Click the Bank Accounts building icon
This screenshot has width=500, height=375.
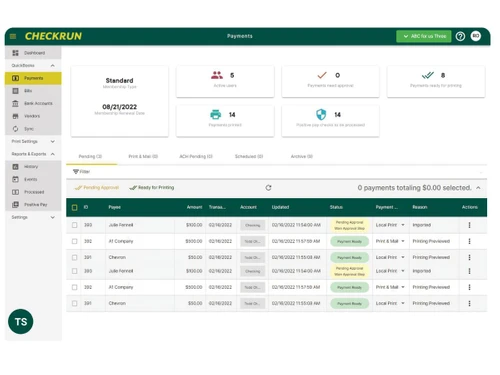(x=15, y=103)
